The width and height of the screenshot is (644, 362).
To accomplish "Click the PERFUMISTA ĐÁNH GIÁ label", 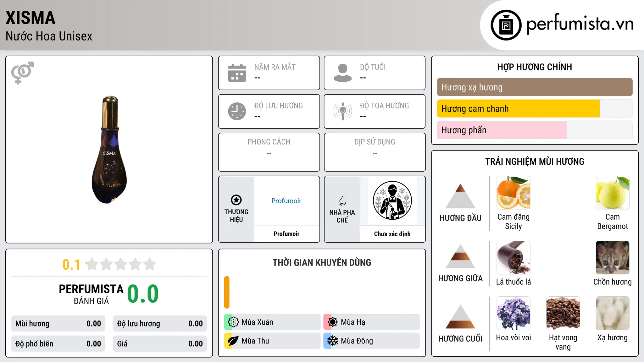I will pyautogui.click(x=91, y=294).
